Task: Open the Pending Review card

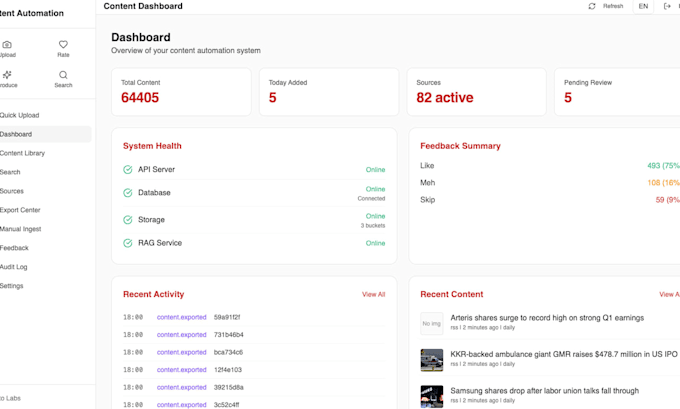Action: pyautogui.click(x=617, y=92)
